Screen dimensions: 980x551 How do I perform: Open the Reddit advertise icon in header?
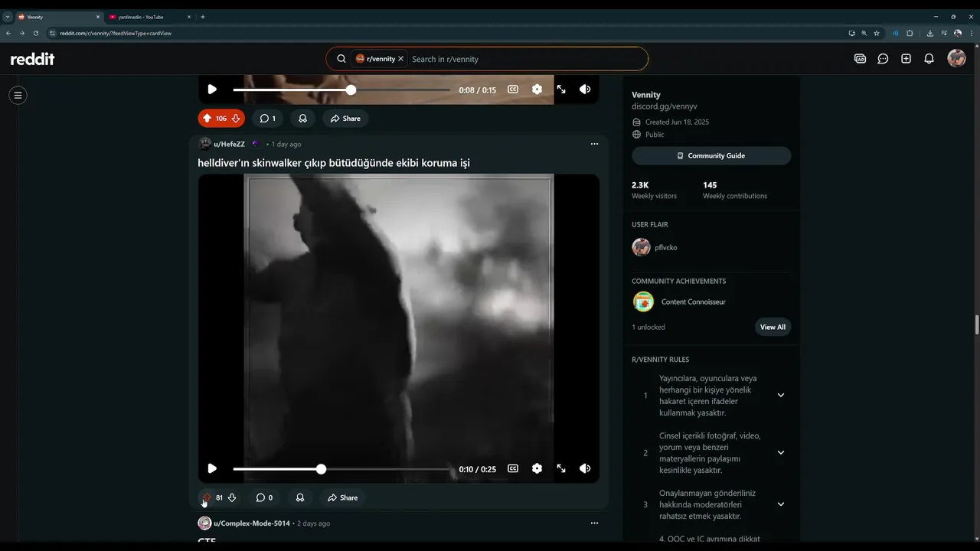click(860, 59)
